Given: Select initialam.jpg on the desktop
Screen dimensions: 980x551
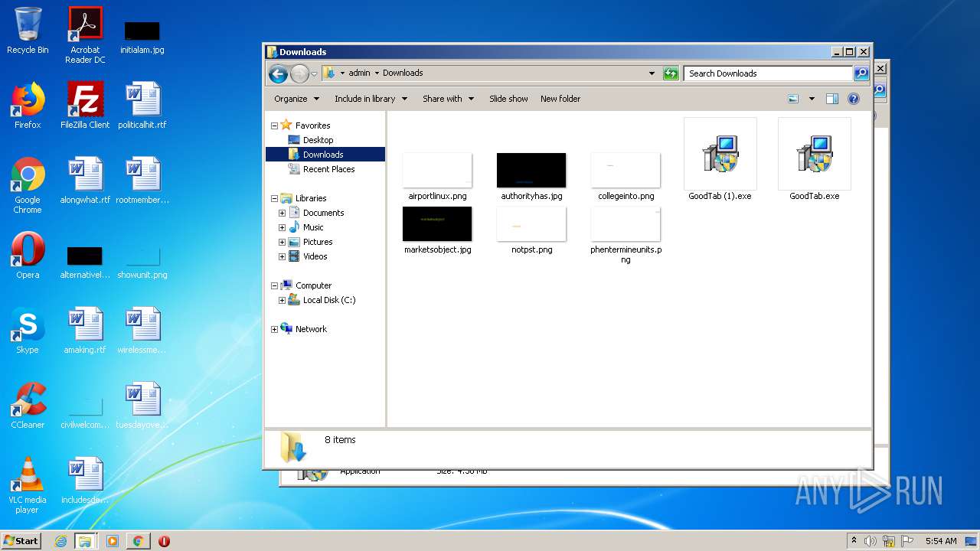Looking at the screenshot, I should point(142,37).
